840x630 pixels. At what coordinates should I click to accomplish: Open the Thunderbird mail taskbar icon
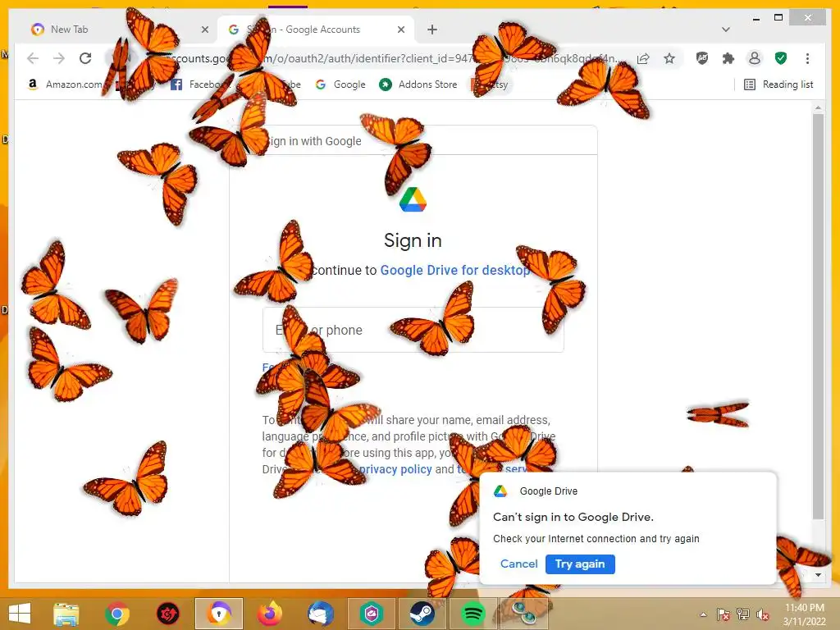click(x=321, y=614)
